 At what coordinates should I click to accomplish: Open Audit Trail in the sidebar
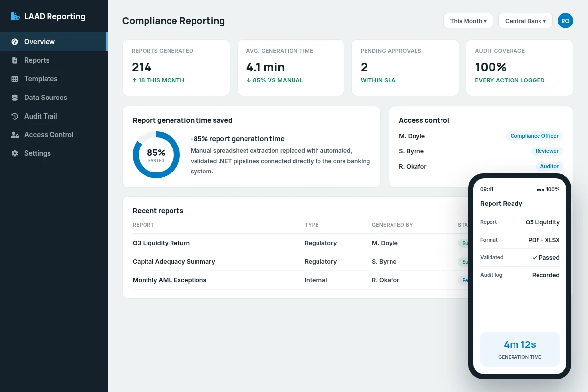point(54,116)
